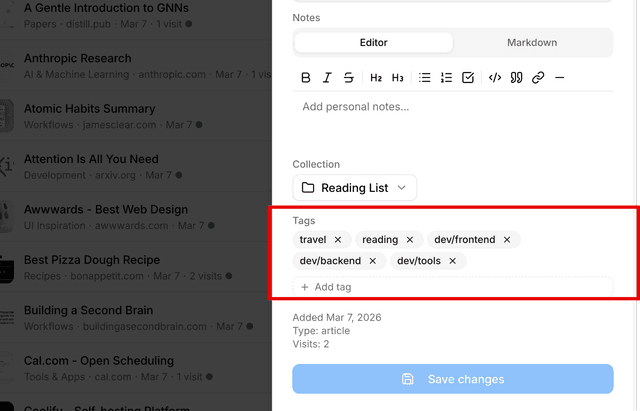Image resolution: width=640 pixels, height=411 pixels.
Task: Insert H2 heading
Action: [x=376, y=78]
